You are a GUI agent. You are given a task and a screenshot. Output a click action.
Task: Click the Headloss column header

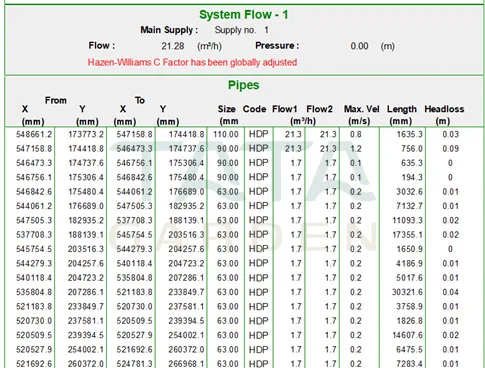(x=444, y=109)
